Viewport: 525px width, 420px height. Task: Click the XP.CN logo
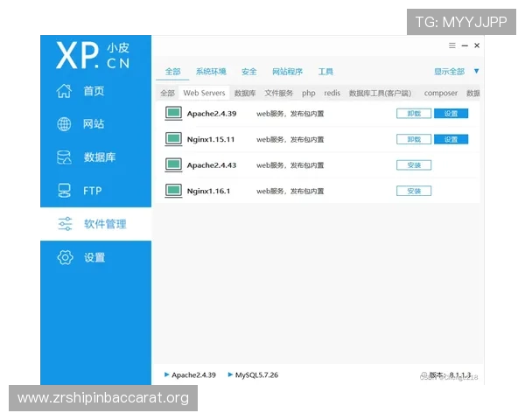point(93,55)
